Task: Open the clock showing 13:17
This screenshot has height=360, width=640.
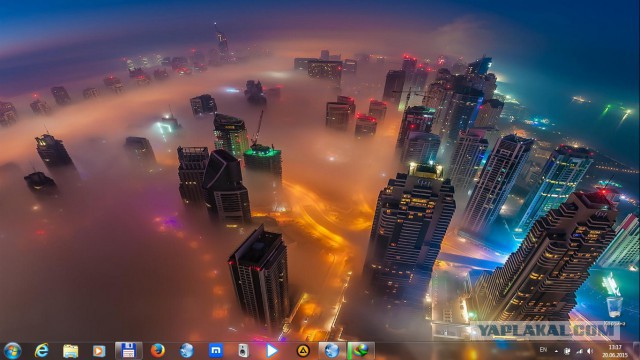Action: point(614,351)
